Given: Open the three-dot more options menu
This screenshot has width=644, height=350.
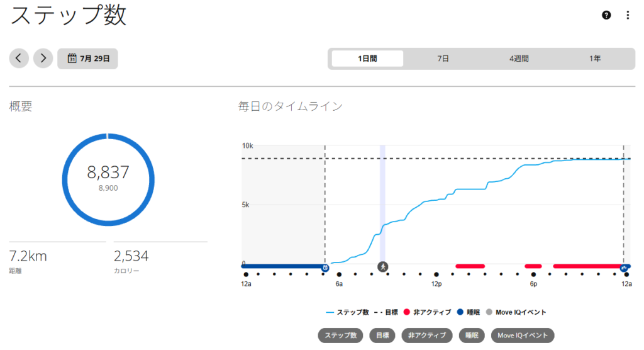Looking at the screenshot, I should (x=628, y=15).
